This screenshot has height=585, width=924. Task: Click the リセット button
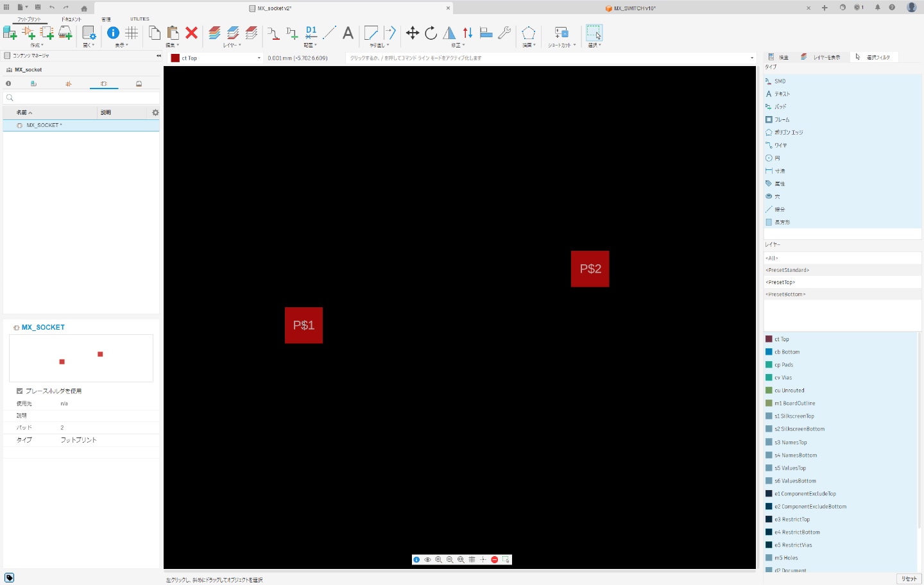pyautogui.click(x=909, y=579)
